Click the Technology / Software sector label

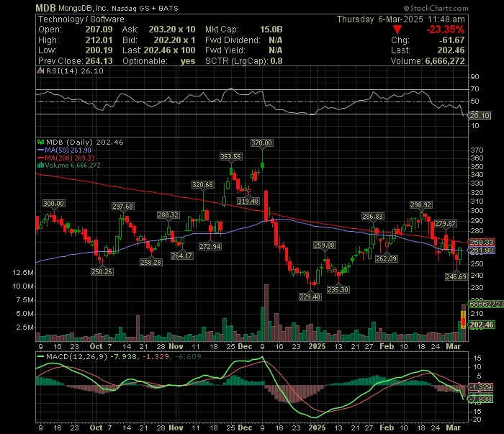[x=81, y=19]
